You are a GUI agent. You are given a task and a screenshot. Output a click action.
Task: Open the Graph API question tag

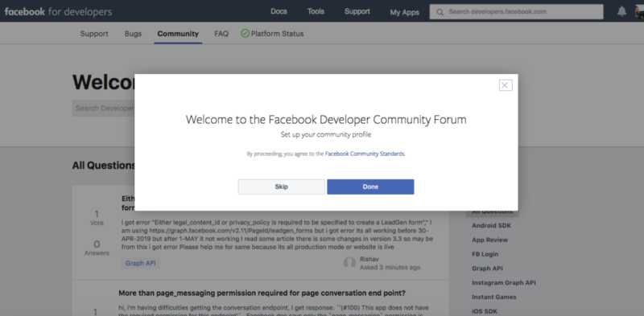tap(140, 264)
